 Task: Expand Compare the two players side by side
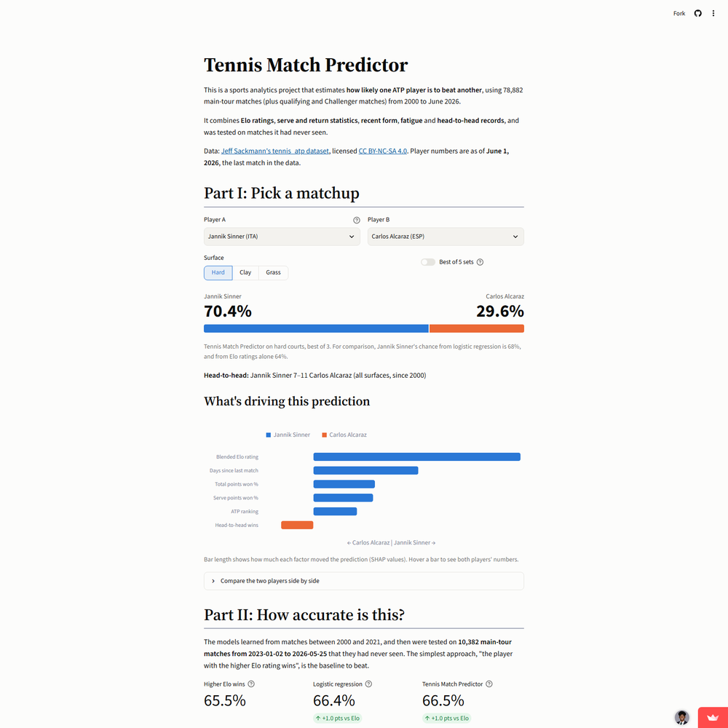tap(364, 581)
